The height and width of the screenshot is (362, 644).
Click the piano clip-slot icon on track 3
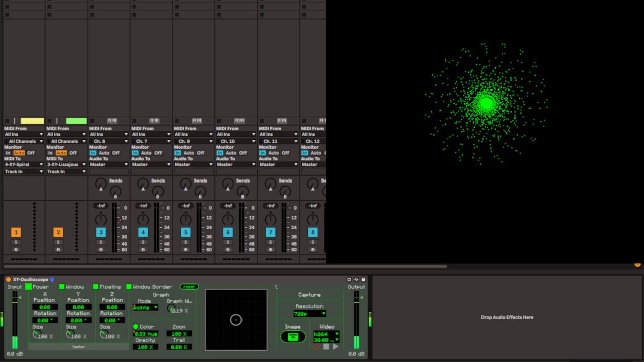112,121
